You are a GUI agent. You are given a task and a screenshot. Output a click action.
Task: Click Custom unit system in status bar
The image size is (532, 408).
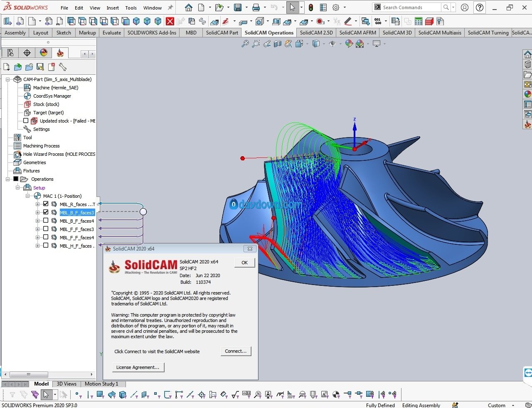497,405
